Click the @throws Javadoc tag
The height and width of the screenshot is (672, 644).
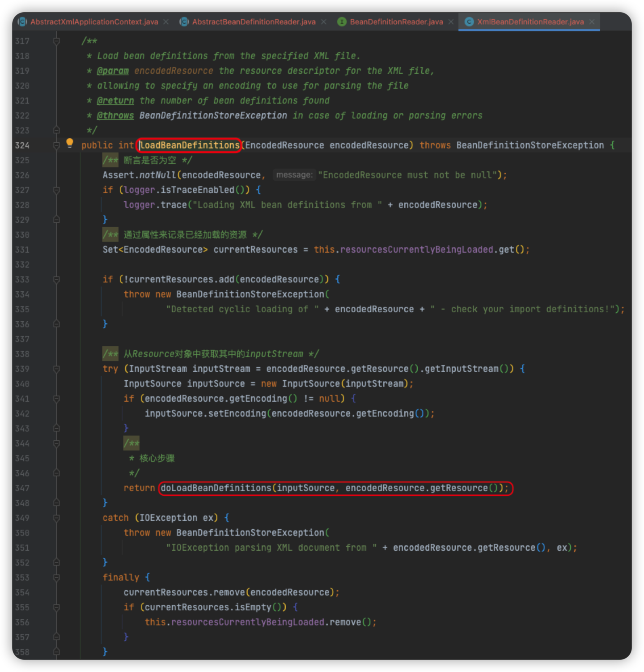[x=115, y=115]
